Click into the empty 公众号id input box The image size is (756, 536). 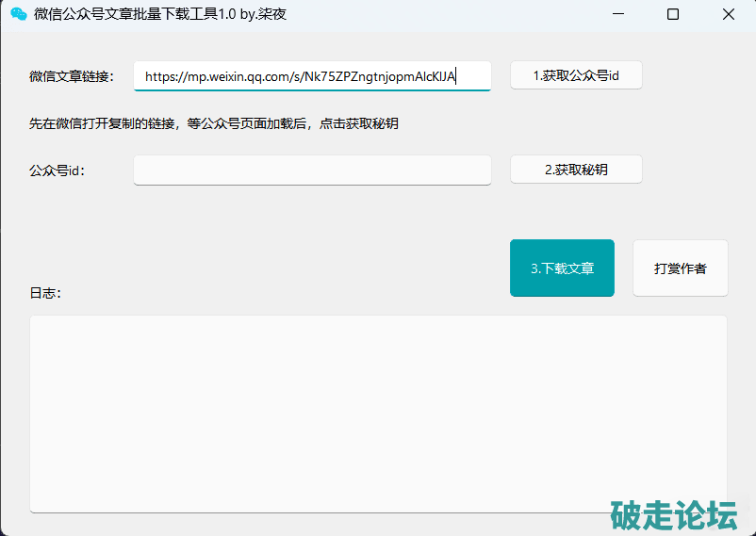[x=312, y=171]
